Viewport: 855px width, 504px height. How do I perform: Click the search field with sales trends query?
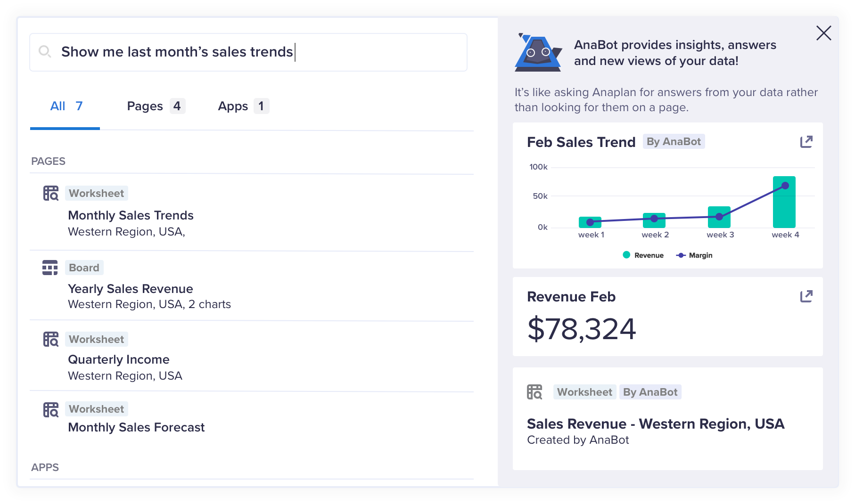248,52
